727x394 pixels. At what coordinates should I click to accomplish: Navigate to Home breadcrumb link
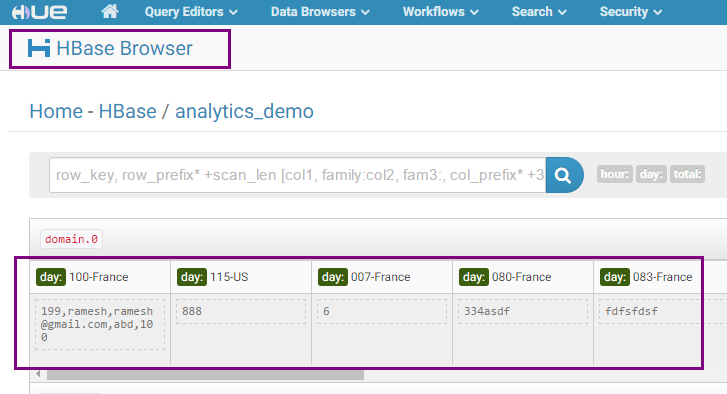point(56,111)
